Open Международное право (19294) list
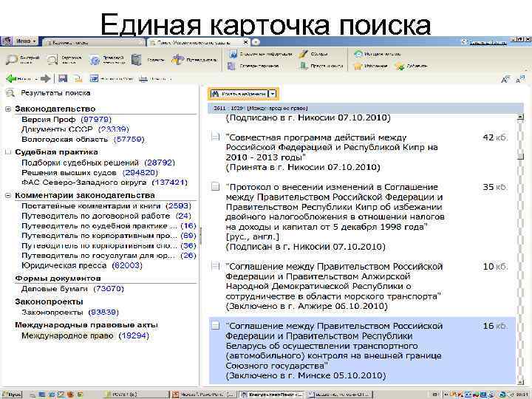The width and height of the screenshot is (532, 399). tap(85, 335)
